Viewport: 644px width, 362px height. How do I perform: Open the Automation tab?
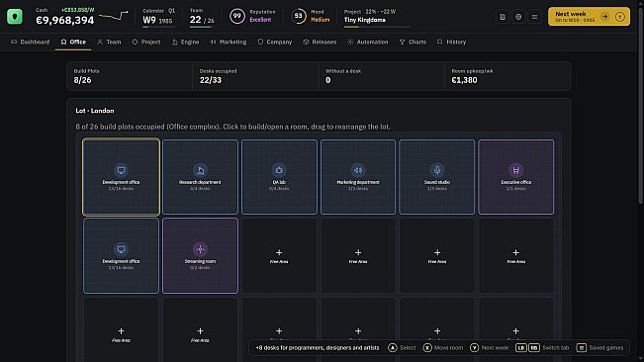[x=368, y=42]
